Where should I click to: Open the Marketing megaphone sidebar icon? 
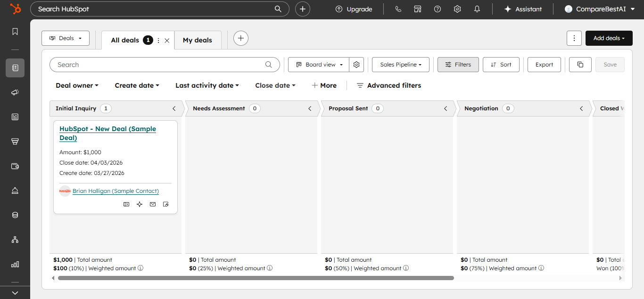[15, 92]
